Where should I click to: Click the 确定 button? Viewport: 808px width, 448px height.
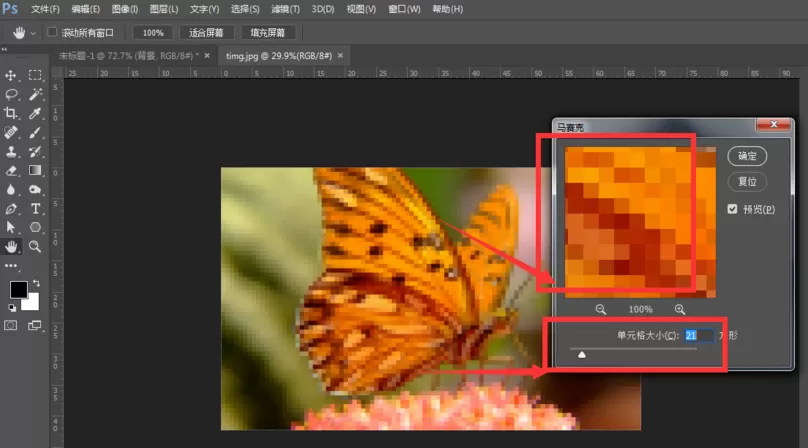point(747,156)
